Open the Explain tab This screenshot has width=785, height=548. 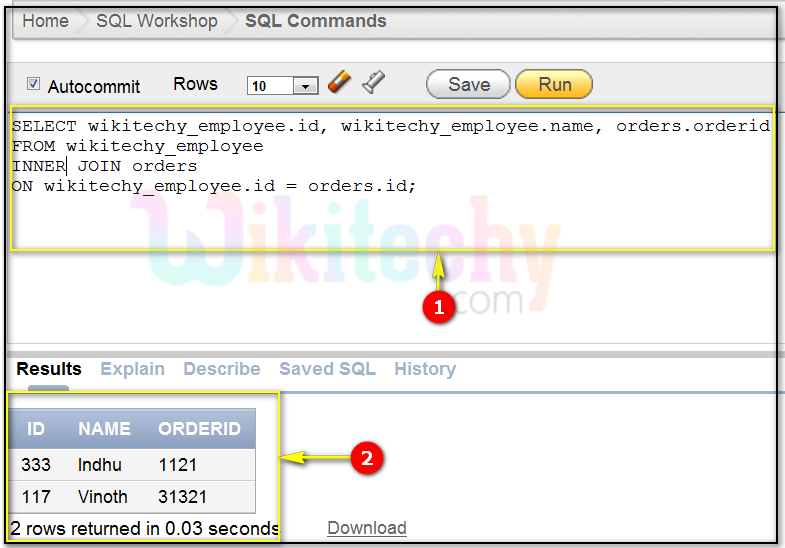[132, 369]
